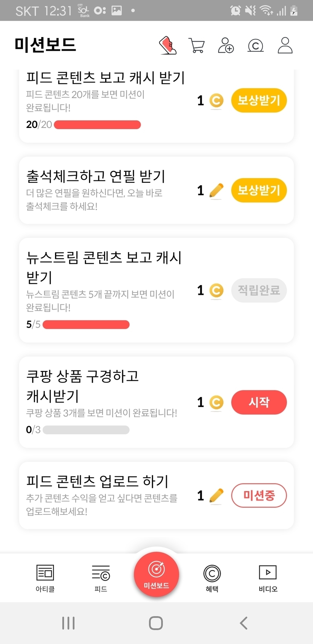Open the sneaker step-counter icon
Screen dimensions: 313x644
coord(168,45)
